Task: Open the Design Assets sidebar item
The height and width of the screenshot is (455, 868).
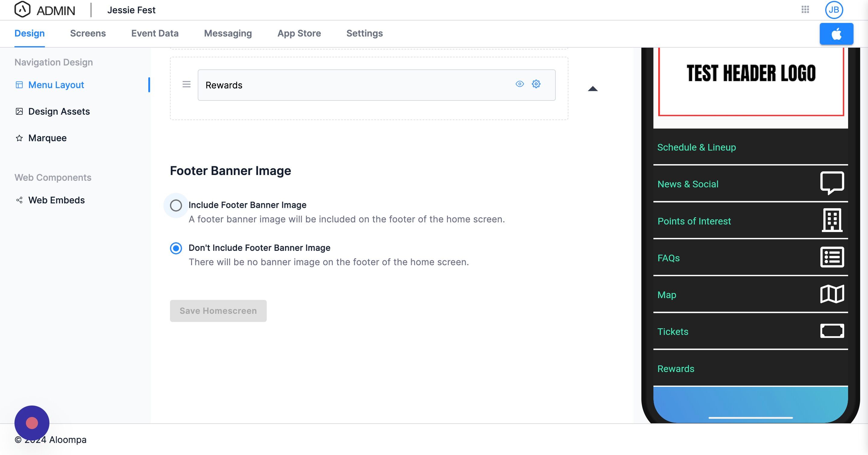Action: 59,111
